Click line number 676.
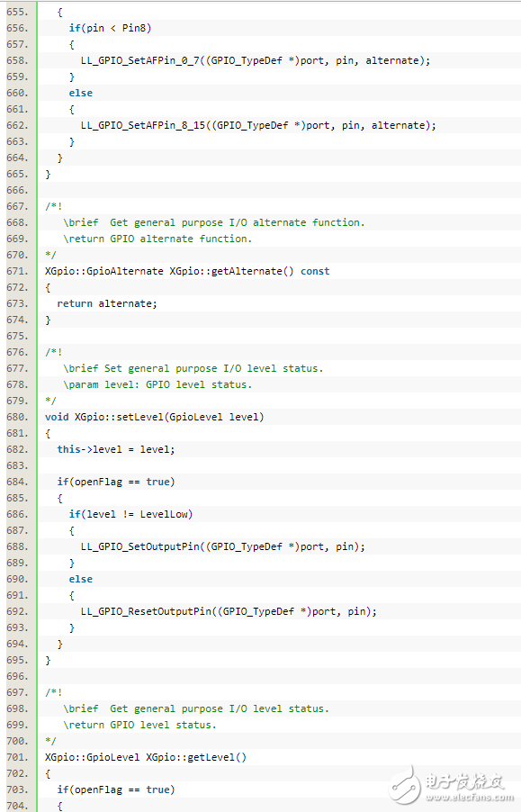Image resolution: width=521 pixels, height=812 pixels. tap(17, 352)
